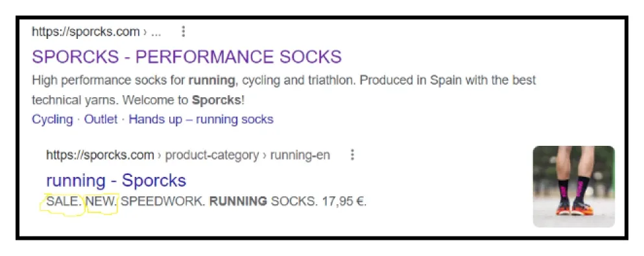Click the highlighted NEW. text

101,202
